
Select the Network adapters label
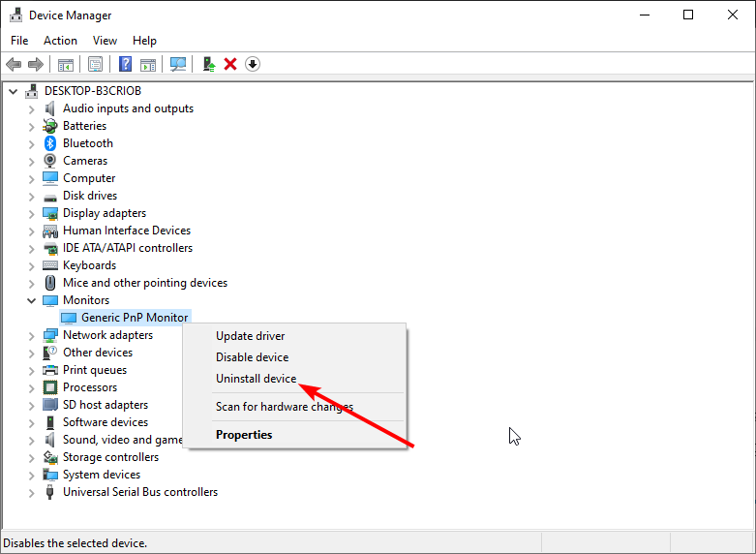[108, 335]
